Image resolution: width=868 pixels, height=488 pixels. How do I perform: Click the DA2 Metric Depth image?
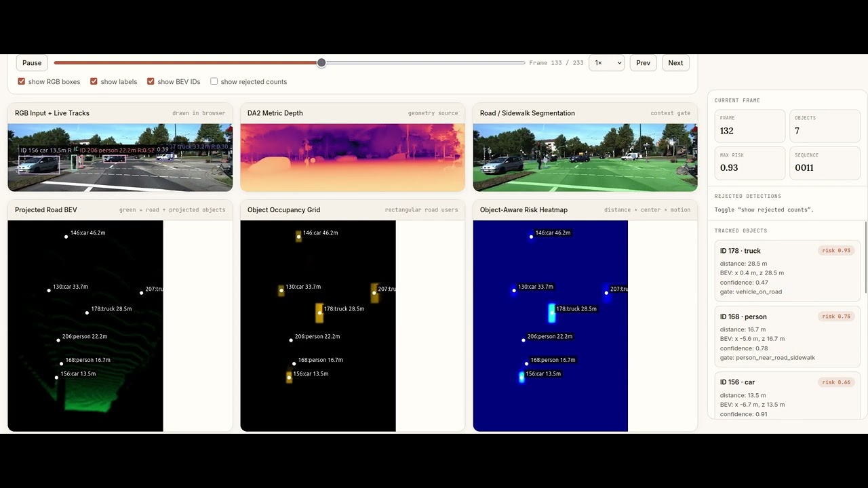pyautogui.click(x=353, y=157)
